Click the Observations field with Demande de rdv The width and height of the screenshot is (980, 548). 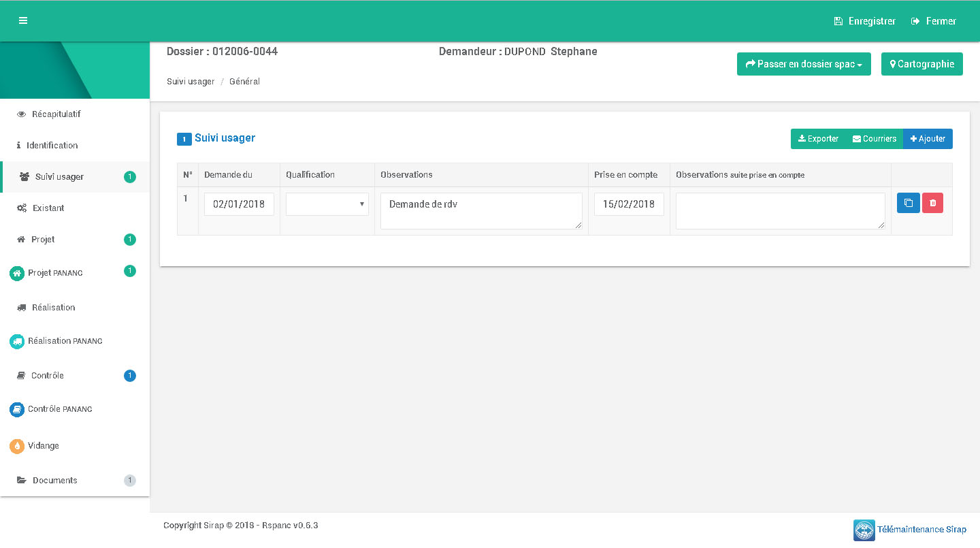click(481, 211)
